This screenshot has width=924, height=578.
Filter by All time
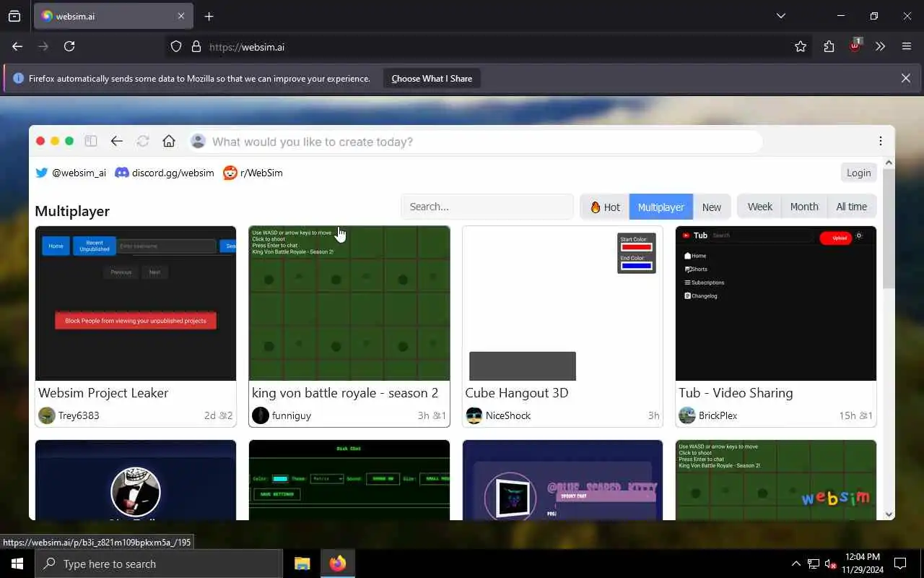(852, 207)
